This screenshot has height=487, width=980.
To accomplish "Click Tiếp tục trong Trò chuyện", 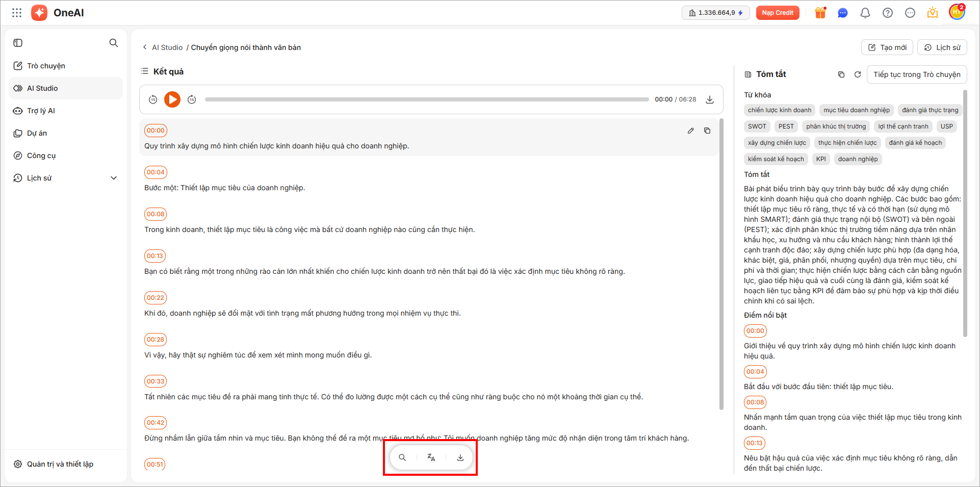I will click(917, 74).
